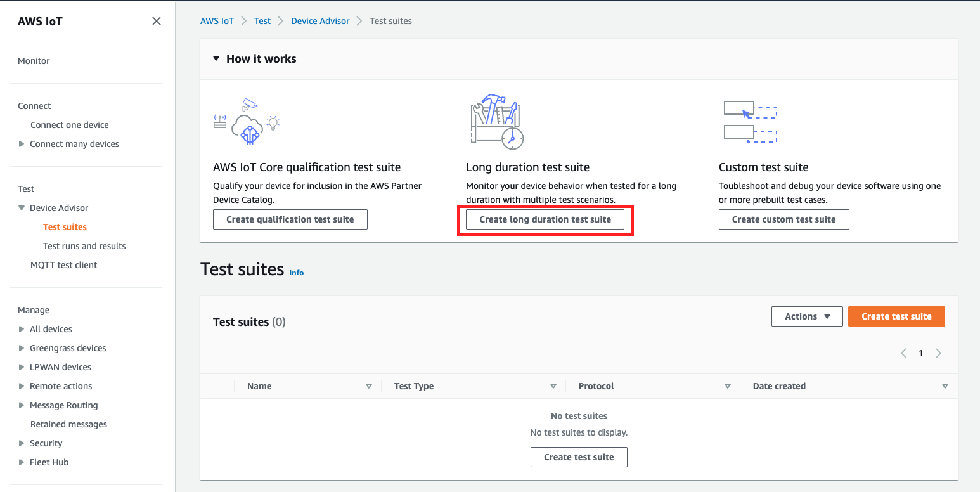Click the cloud illustration above AWS IoT Core qualification
980x492 pixels.
[246, 122]
